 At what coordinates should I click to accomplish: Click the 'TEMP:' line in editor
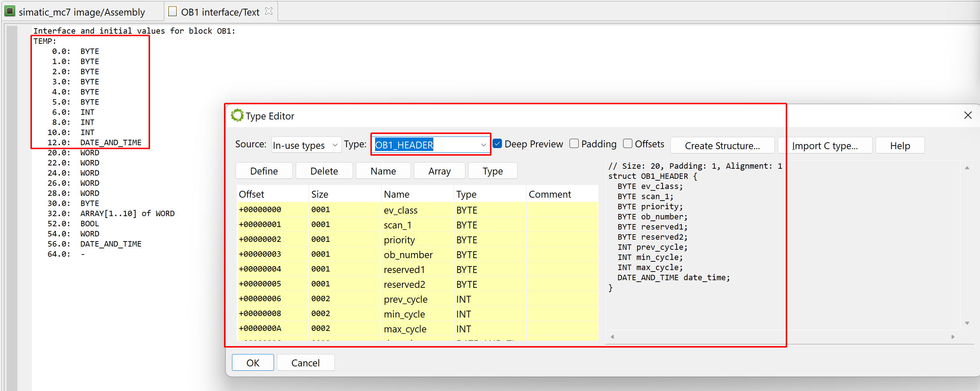[x=45, y=41]
